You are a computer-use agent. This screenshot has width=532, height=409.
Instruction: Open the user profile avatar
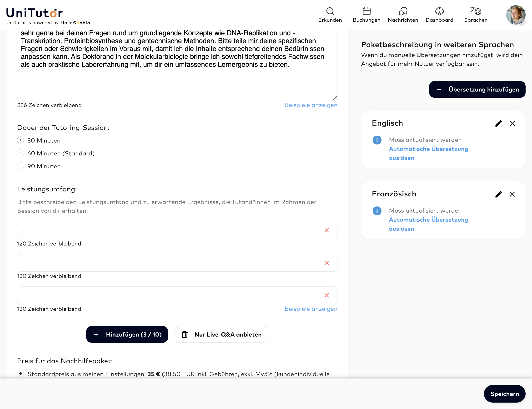(x=516, y=15)
